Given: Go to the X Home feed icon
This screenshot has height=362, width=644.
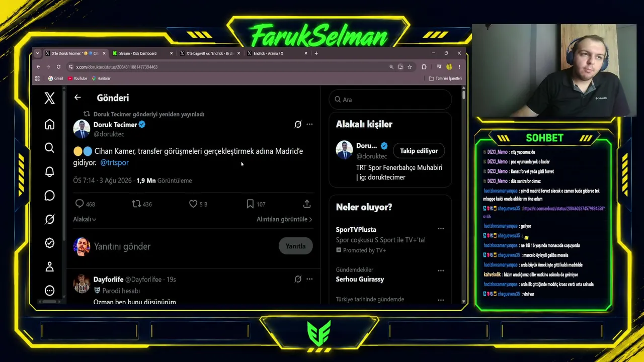Looking at the screenshot, I should [x=49, y=124].
